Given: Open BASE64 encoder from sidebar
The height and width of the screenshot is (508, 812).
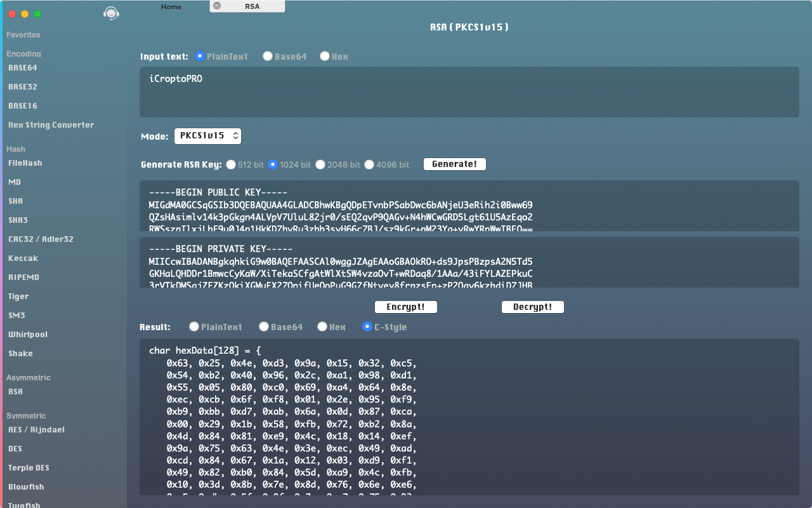Looking at the screenshot, I should [23, 68].
